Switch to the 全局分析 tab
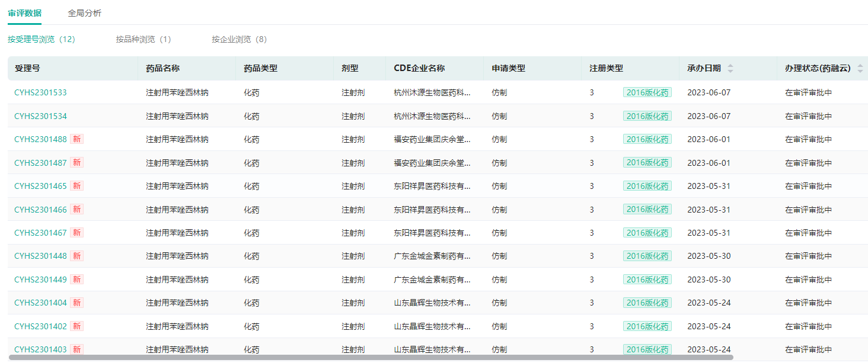Screen dimensions: 868x363 [84, 13]
